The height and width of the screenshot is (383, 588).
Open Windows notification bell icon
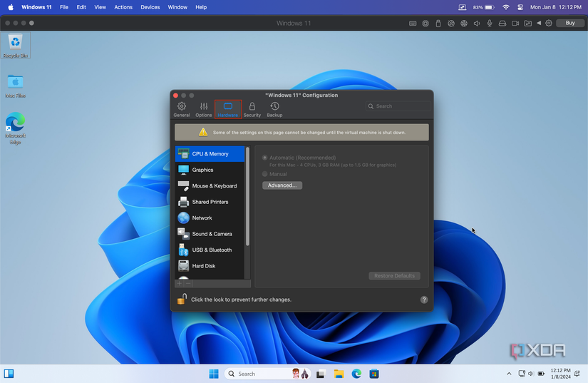point(577,374)
